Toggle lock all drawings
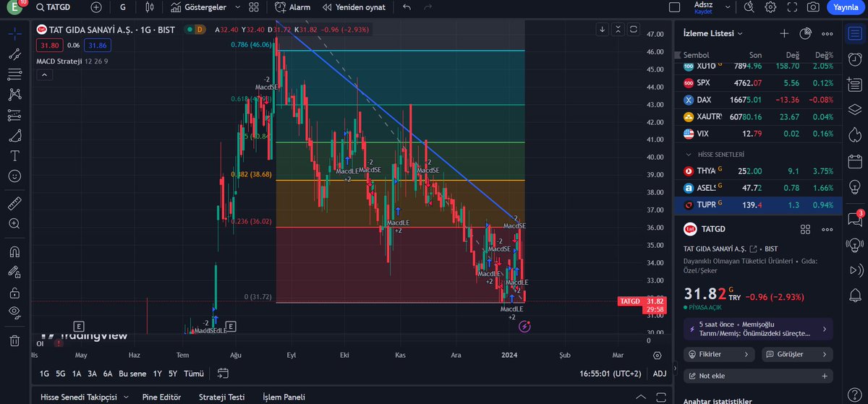This screenshot has height=404, width=868. click(14, 292)
